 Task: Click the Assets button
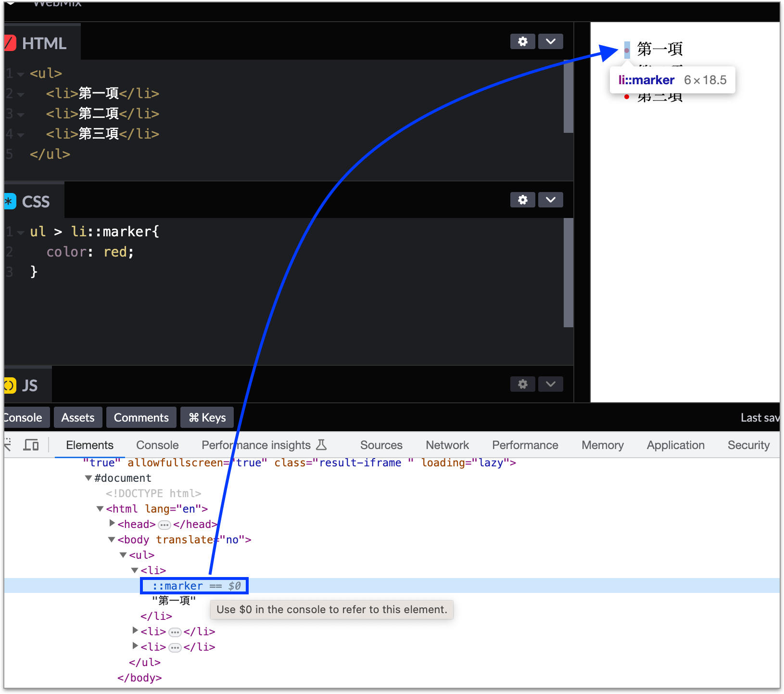coord(77,417)
